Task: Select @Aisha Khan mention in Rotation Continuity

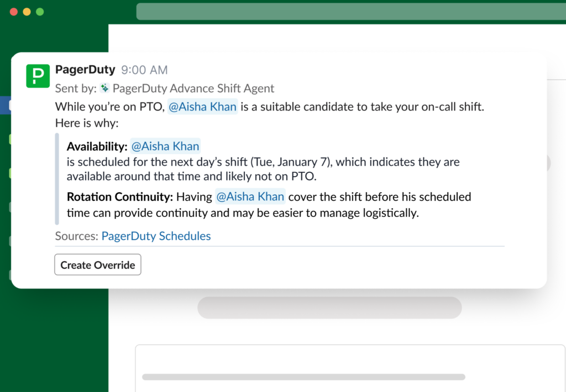Action: [x=250, y=197]
